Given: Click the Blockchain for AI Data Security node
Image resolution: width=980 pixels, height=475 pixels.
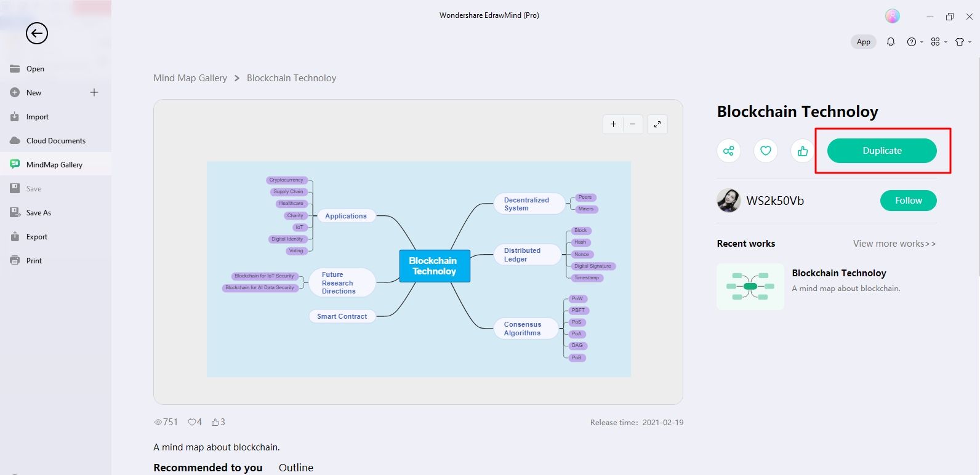Looking at the screenshot, I should (260, 287).
